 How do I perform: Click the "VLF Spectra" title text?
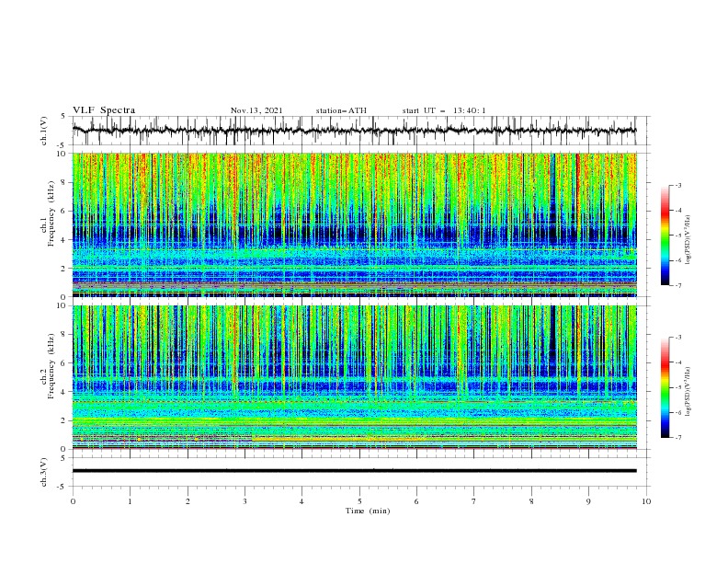tap(104, 110)
